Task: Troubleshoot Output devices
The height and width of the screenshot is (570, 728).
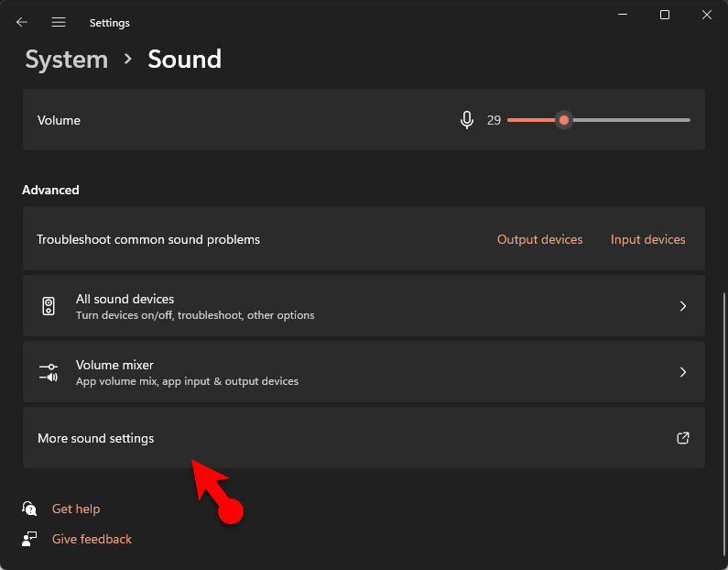Action: point(539,239)
